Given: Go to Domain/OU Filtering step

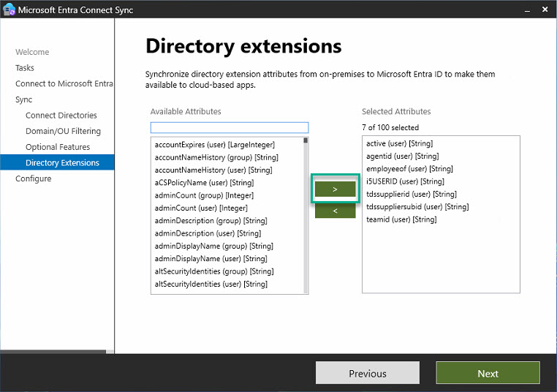Looking at the screenshot, I should click(63, 132).
